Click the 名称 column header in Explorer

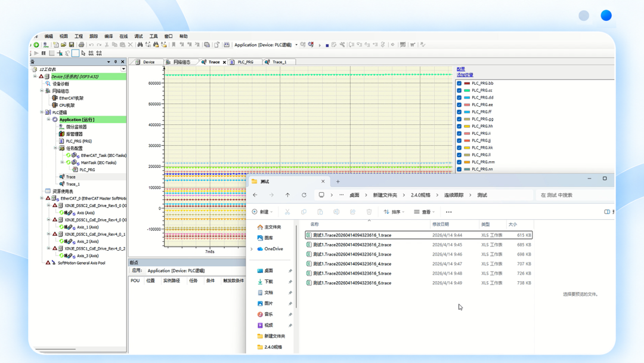pos(315,224)
